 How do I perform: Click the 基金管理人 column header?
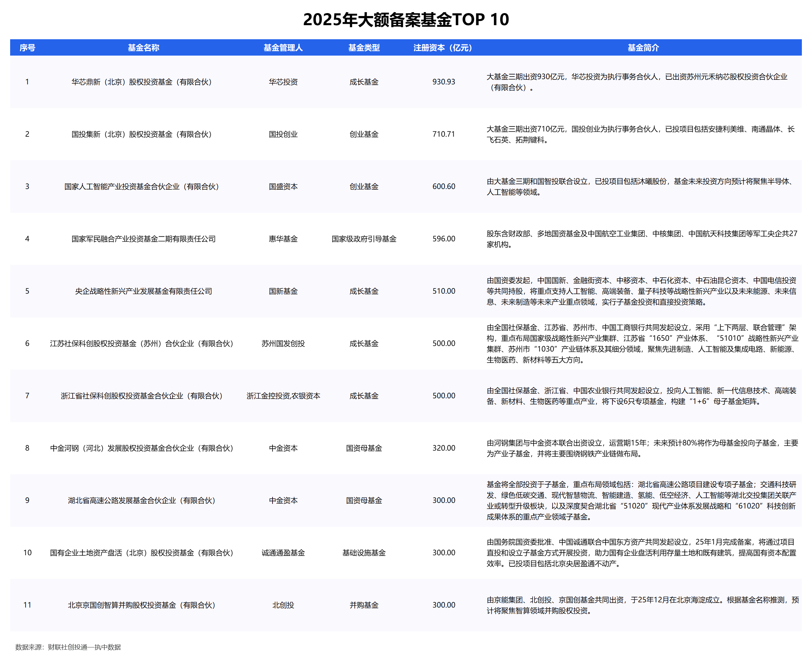point(283,48)
